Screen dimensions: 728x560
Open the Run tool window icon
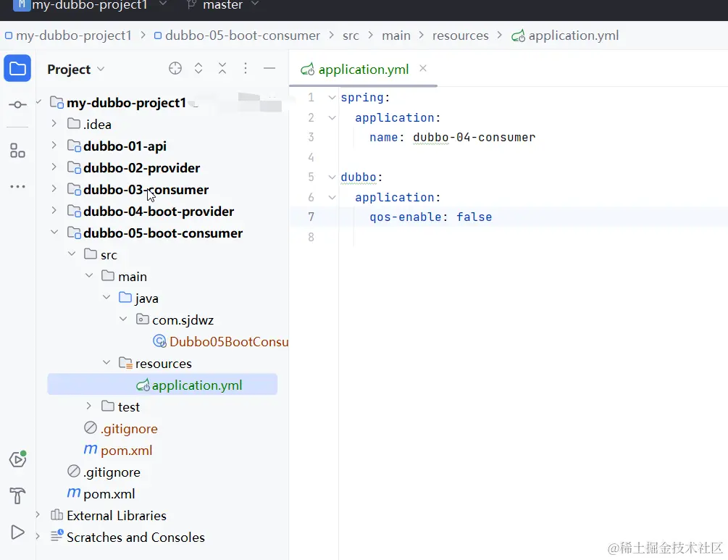pos(17,532)
